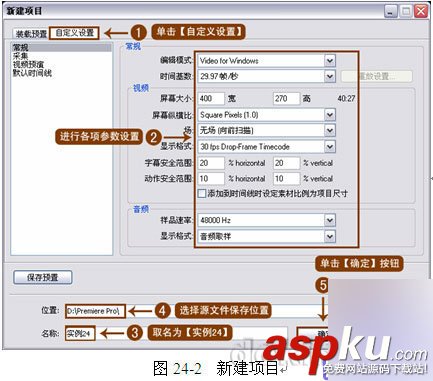Click the 动作安全范围 vertical field
The height and width of the screenshot is (381, 433).
[x=286, y=178]
